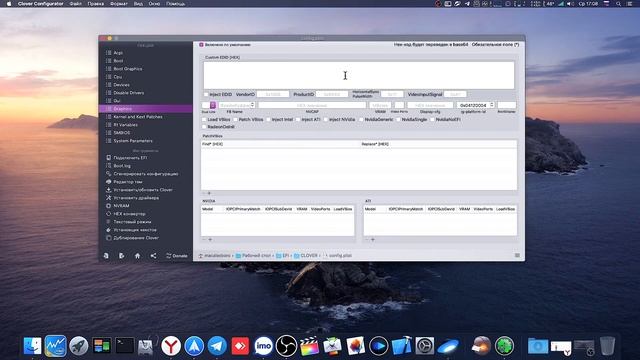
Task: Open the Boot.log tool in sidebar
Action: [122, 166]
